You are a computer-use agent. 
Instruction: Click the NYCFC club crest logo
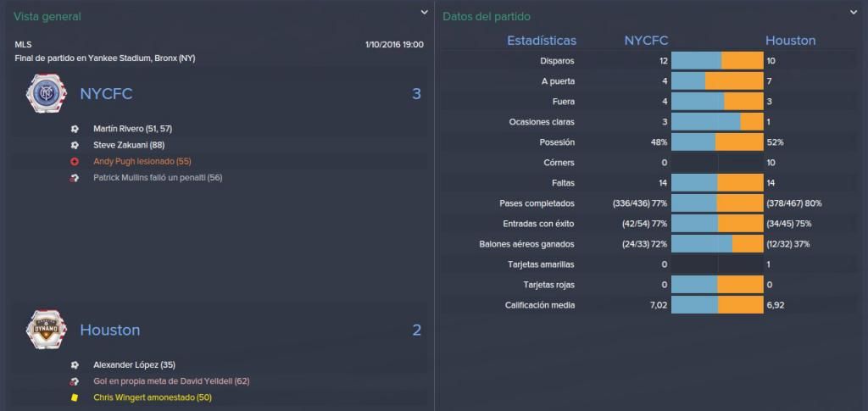pyautogui.click(x=47, y=94)
